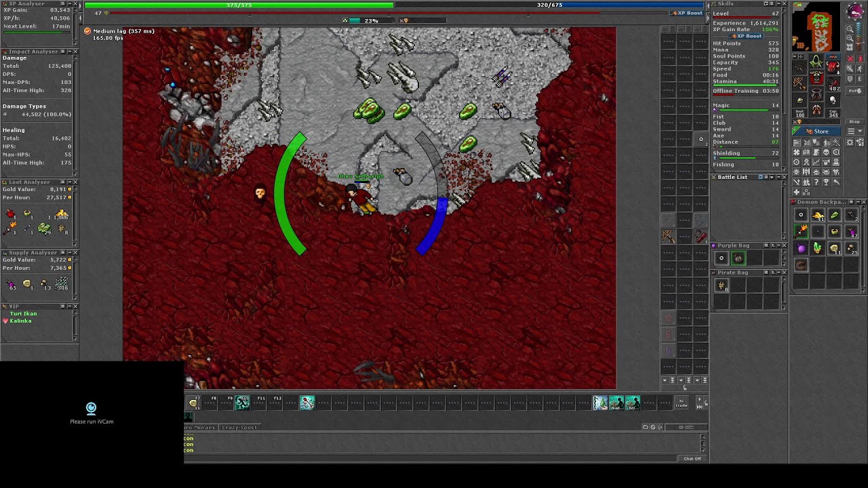The image size is (868, 488).
Task: Collapse the Loot Analyser panel
Action: point(70,182)
